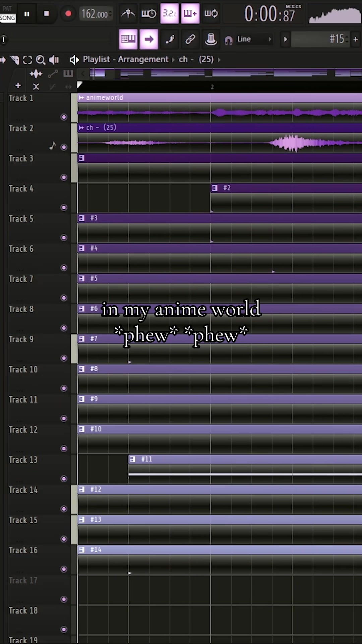Image resolution: width=362 pixels, height=644 pixels.
Task: Click the ch - (25) breadcrumb
Action: pos(196,59)
